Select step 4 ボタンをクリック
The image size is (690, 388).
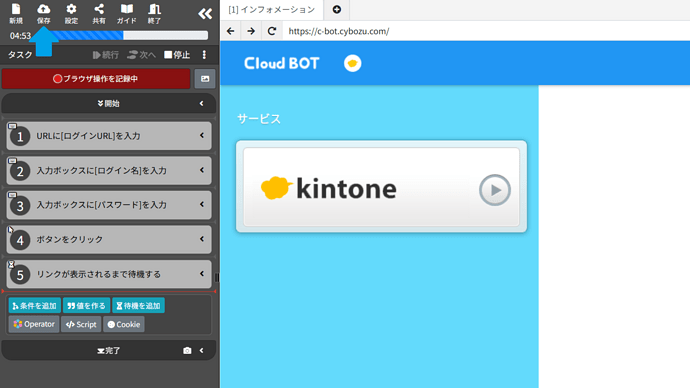click(109, 239)
